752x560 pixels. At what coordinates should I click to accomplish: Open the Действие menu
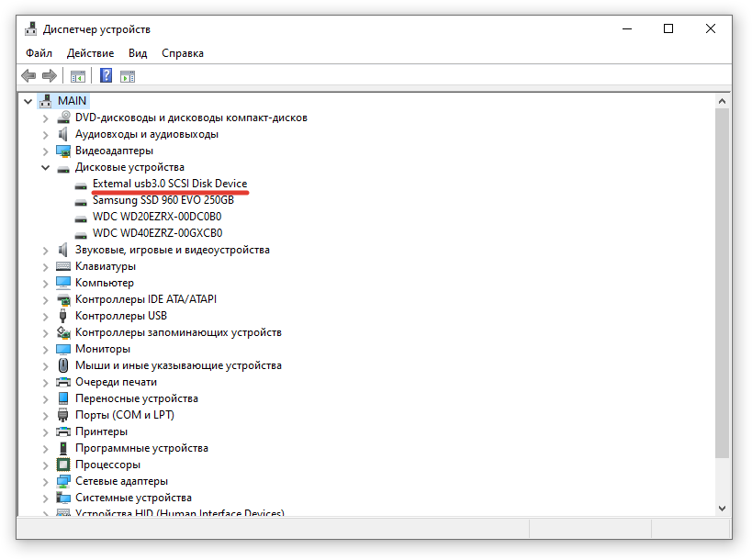(x=90, y=53)
